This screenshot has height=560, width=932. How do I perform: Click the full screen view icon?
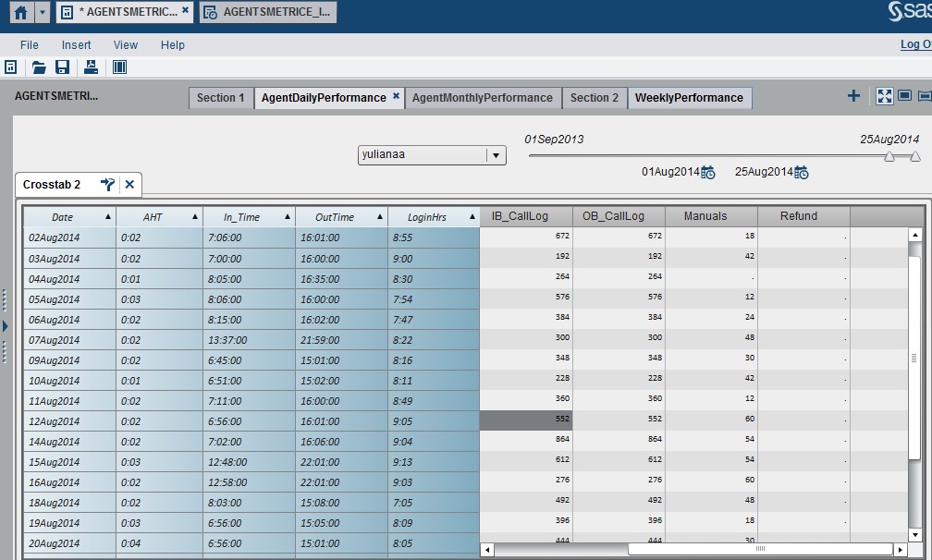[x=884, y=96]
